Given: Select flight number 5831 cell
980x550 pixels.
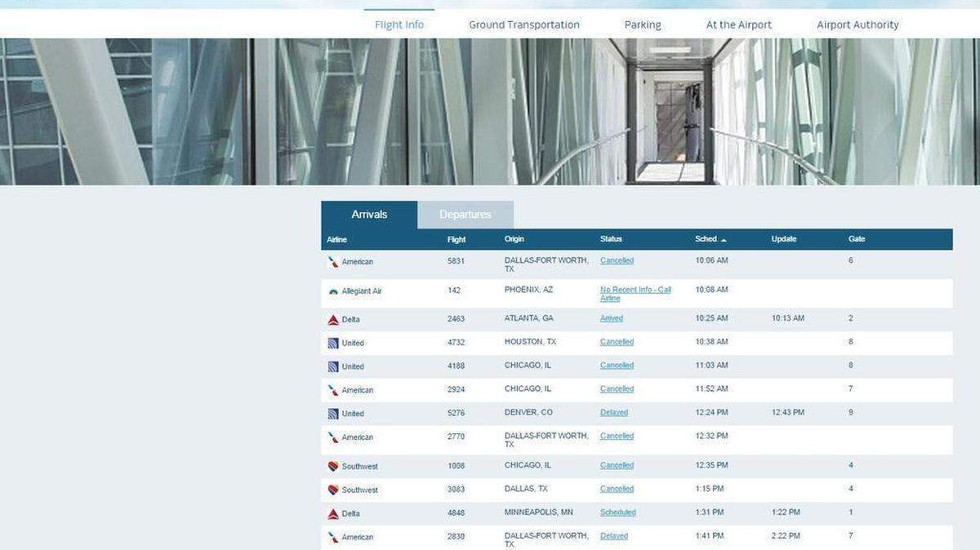Looking at the screenshot, I should coord(456,261).
